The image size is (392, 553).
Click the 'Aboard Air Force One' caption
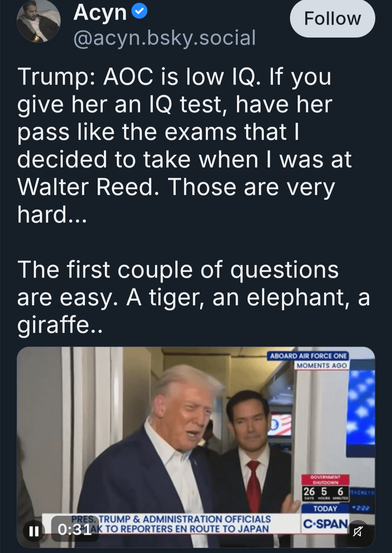click(309, 356)
